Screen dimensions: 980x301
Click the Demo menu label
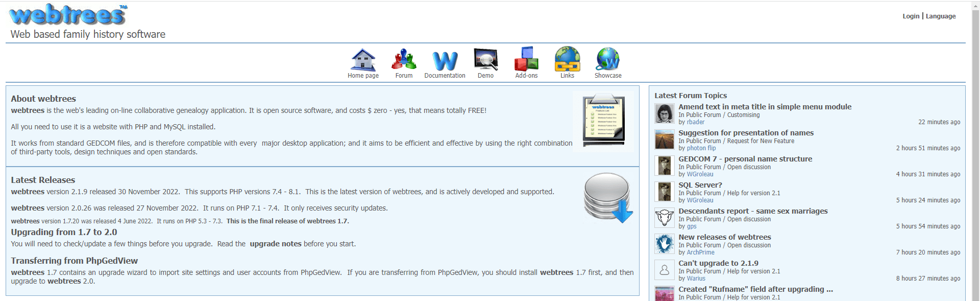[x=486, y=76]
